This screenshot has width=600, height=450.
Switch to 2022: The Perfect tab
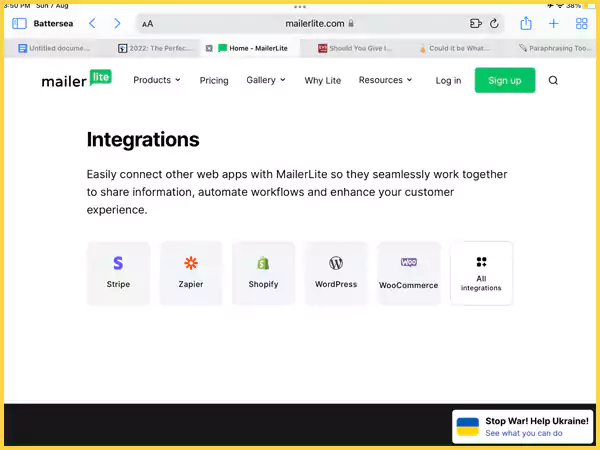[154, 48]
